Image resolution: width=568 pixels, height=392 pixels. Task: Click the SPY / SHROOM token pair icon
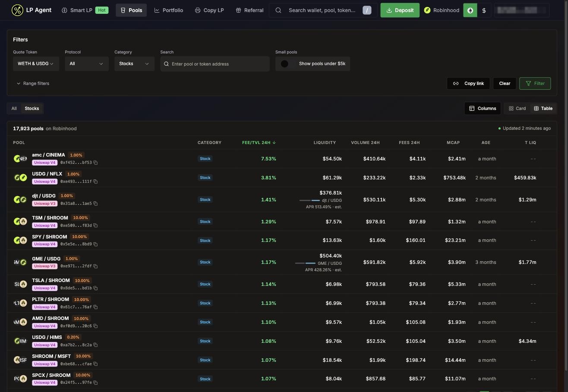coord(20,240)
